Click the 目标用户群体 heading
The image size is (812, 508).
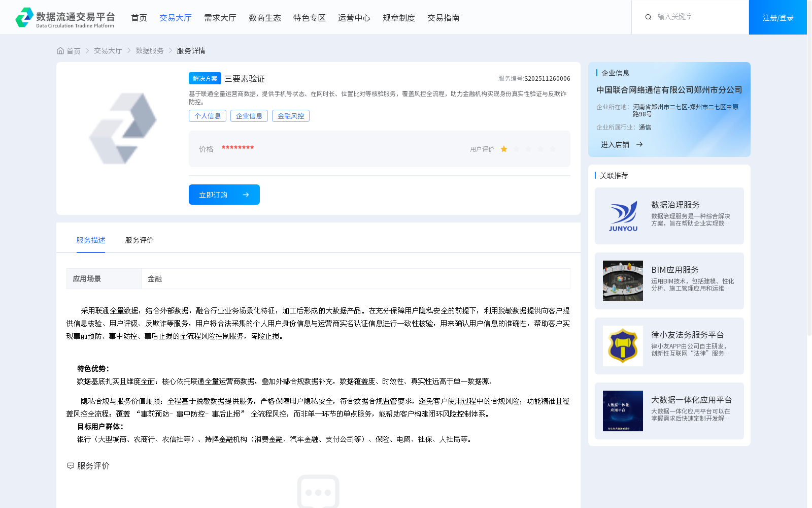pos(100,427)
